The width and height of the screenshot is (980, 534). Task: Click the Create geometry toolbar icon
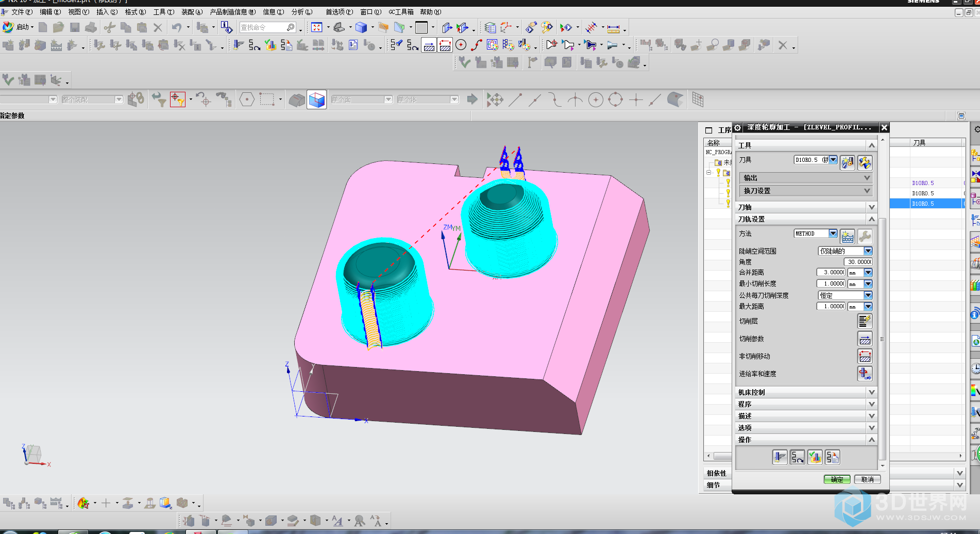tap(40, 45)
